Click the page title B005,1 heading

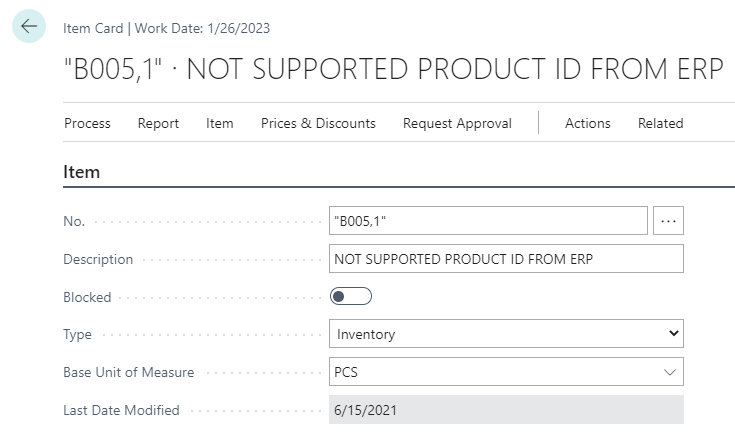(x=394, y=69)
